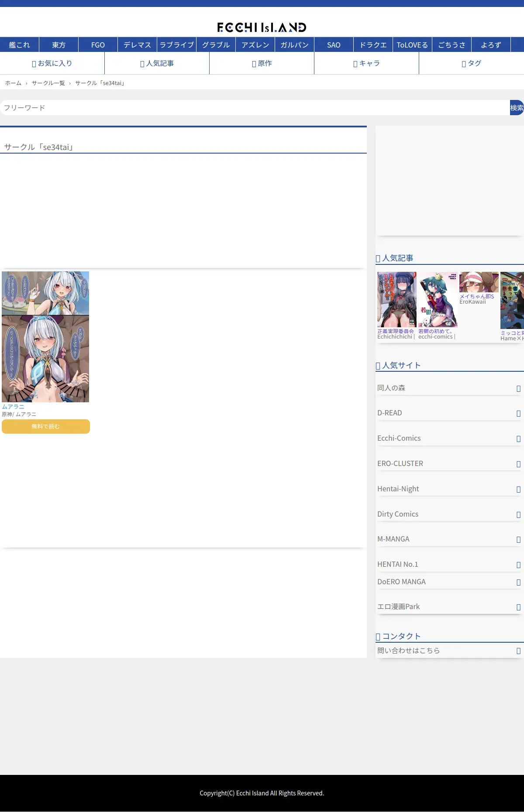The image size is (524, 812).
Task: Open the ToLOVEる category tab
Action: 412,45
